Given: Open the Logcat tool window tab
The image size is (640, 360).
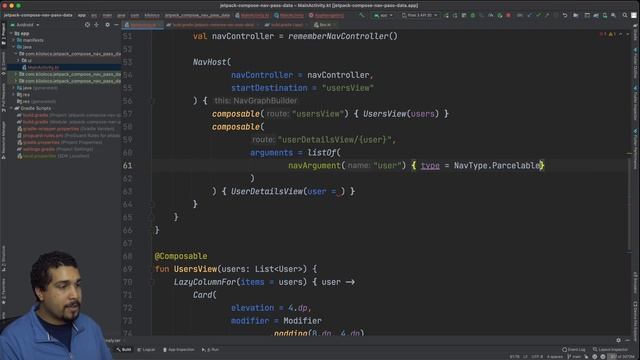Looking at the screenshot, I should click(x=147, y=350).
